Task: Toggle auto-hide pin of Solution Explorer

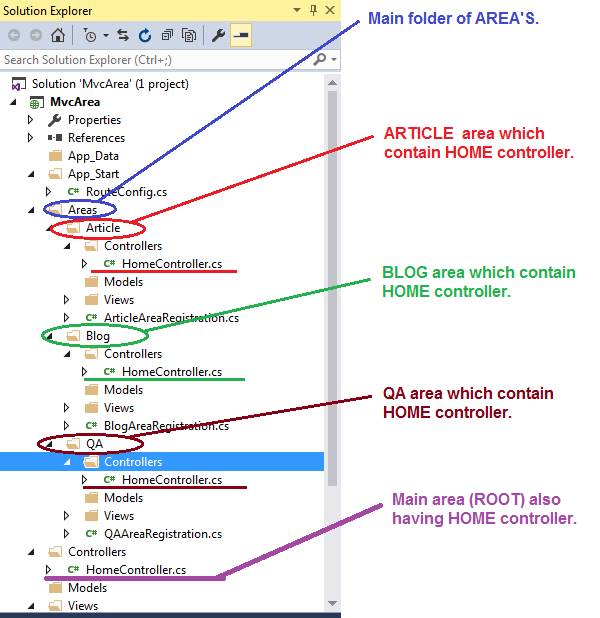Action: [313, 10]
